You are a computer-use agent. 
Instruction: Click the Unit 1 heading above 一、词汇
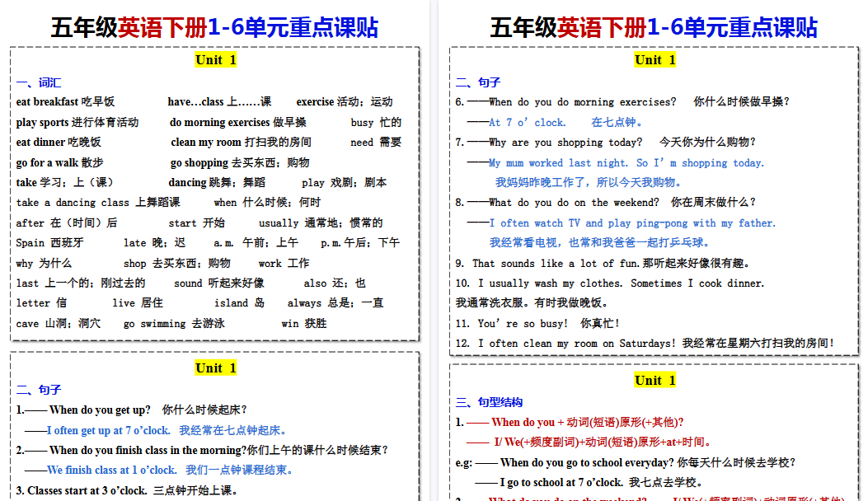click(216, 60)
